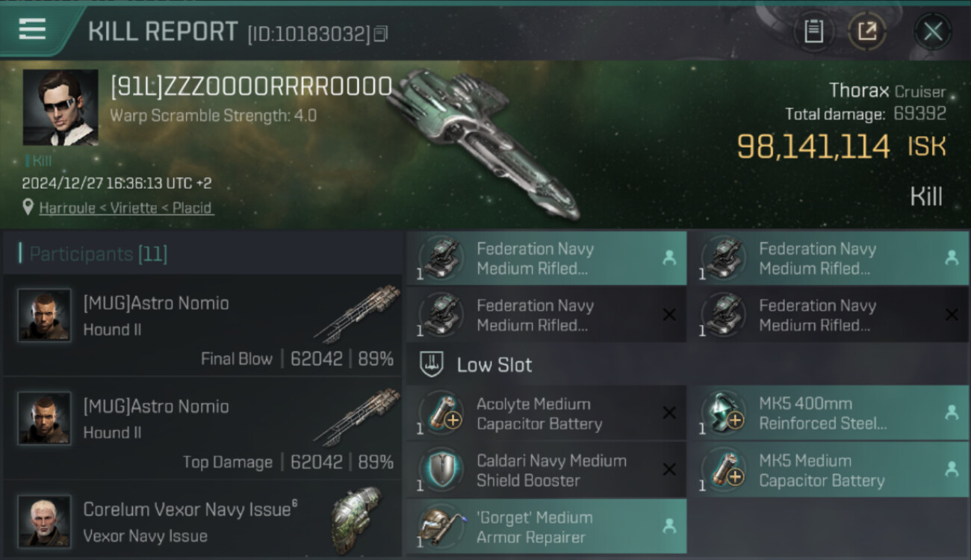Screen dimensions: 971x560
Task: Open Harroule < Viriette < Placid location link
Action: [x=126, y=208]
